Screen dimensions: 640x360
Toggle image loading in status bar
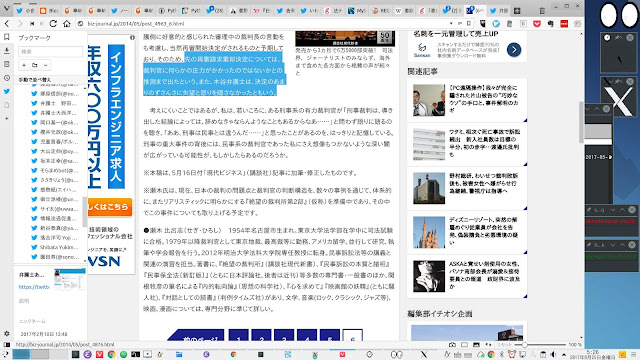tap(476, 345)
